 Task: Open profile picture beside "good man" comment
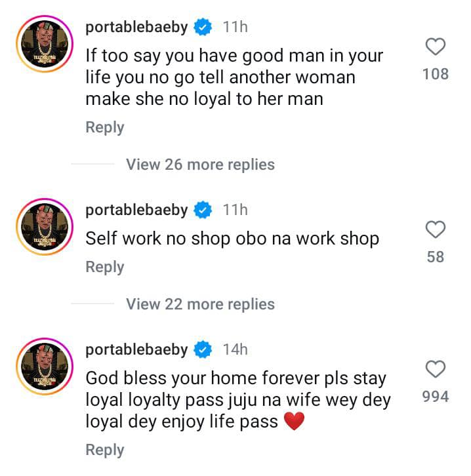click(x=43, y=44)
